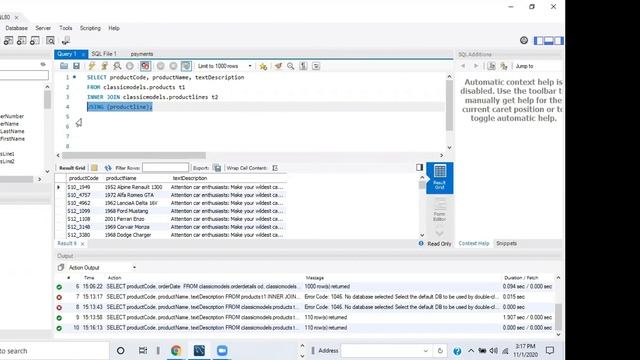The width and height of the screenshot is (640, 360).
Task: Execute statement under cursor icon
Action: pos(104,66)
